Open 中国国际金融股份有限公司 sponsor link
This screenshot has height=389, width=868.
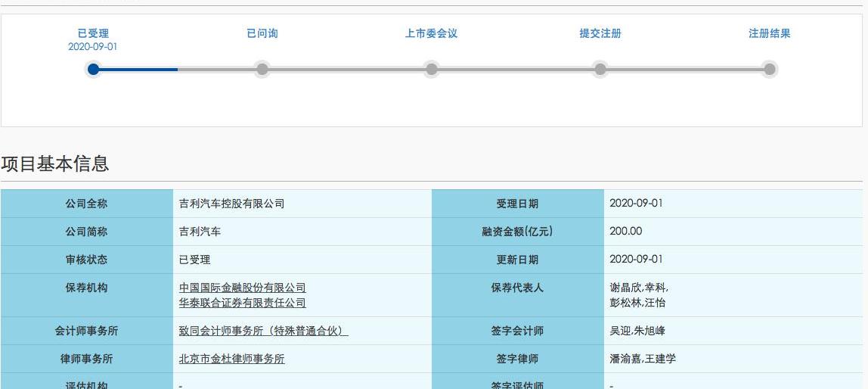[243, 288]
